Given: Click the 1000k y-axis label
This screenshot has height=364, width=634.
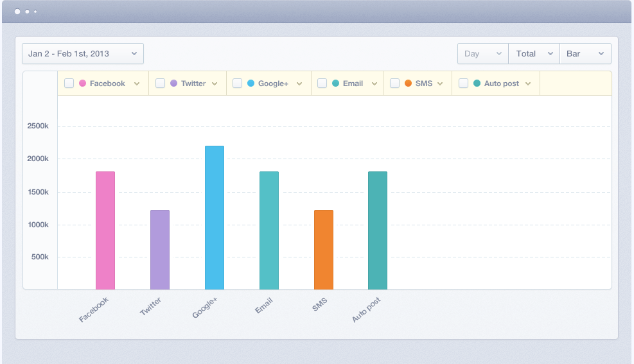Looking at the screenshot, I should 38,225.
